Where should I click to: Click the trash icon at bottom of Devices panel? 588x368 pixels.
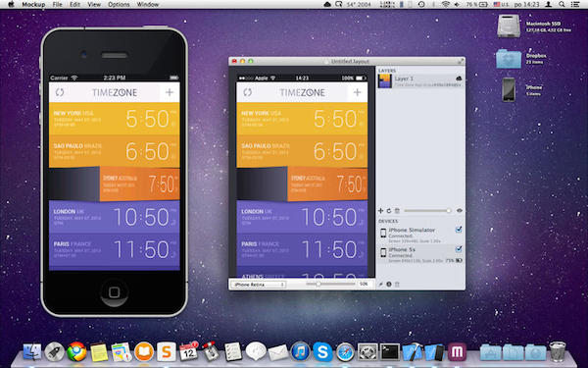(x=397, y=285)
